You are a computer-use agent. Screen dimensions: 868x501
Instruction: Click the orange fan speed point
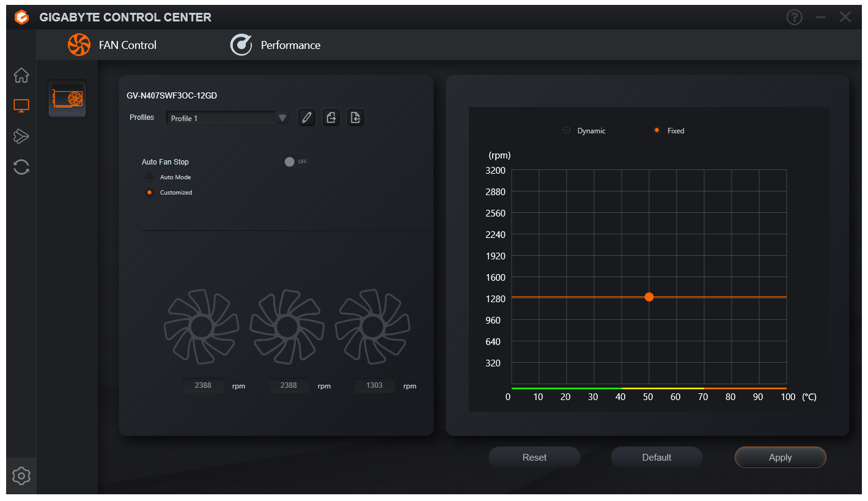(x=649, y=297)
